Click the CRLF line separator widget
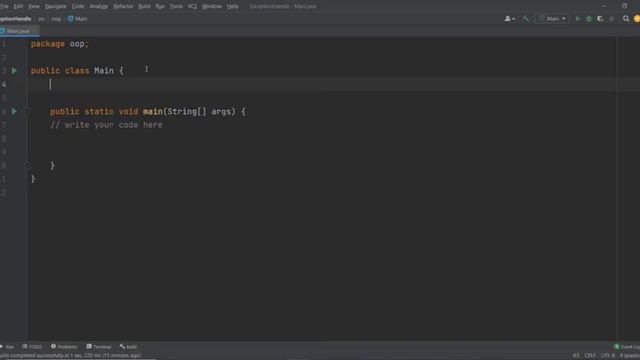Image resolution: width=640 pixels, height=360 pixels. point(590,356)
